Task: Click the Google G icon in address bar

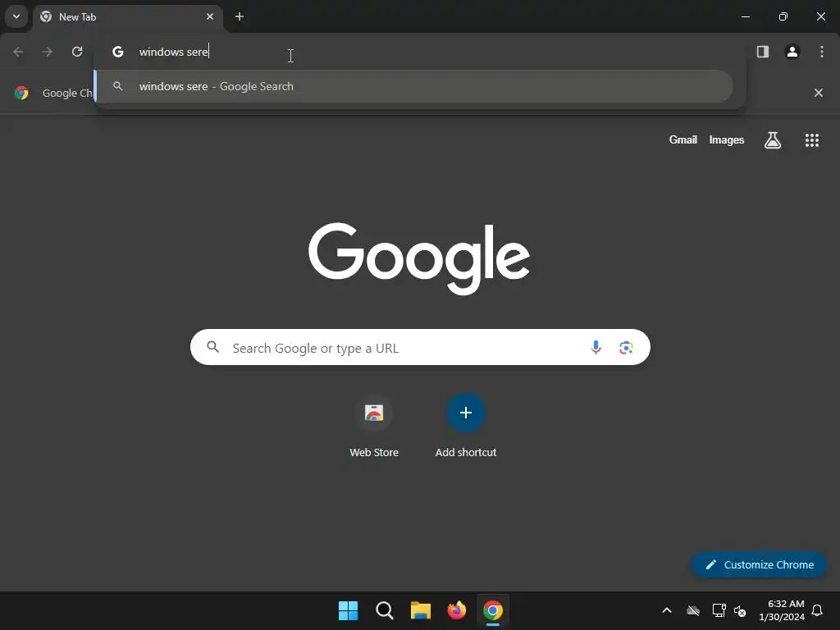Action: pos(118,52)
